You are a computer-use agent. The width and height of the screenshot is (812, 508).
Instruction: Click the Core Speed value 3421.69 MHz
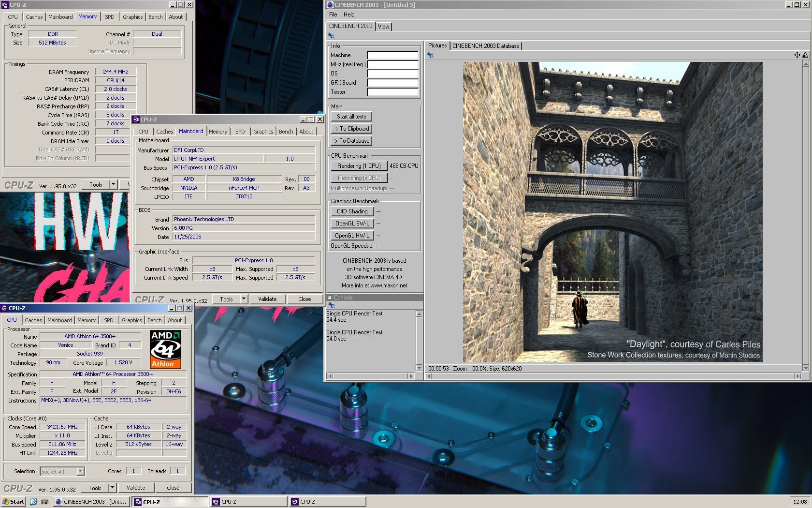[x=62, y=427]
